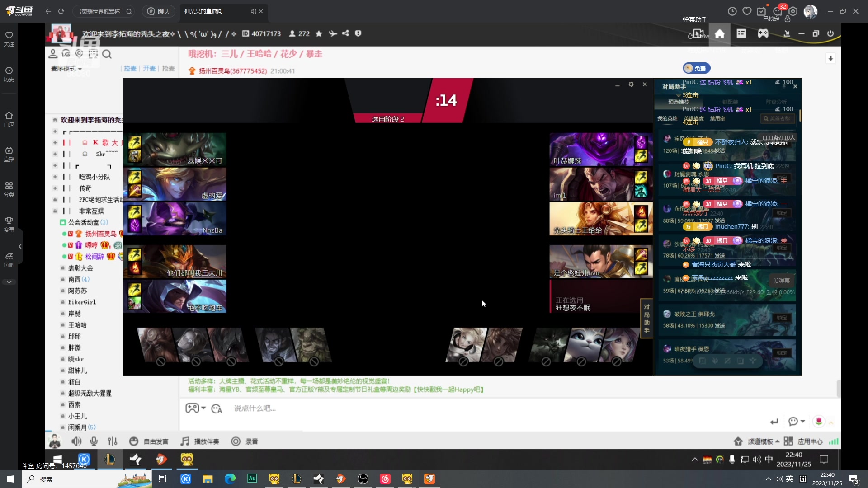Switch to the 聊天 tab
Image resolution: width=868 pixels, height=488 pixels.
[x=159, y=11]
